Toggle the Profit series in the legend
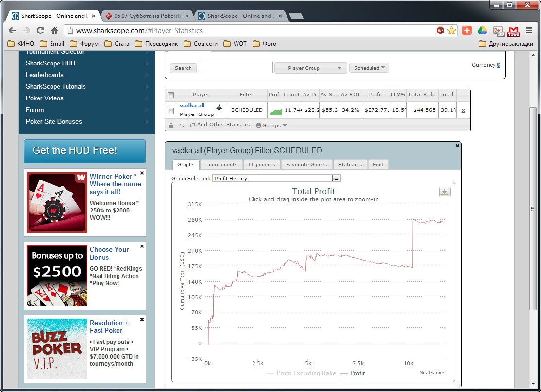 click(x=352, y=373)
